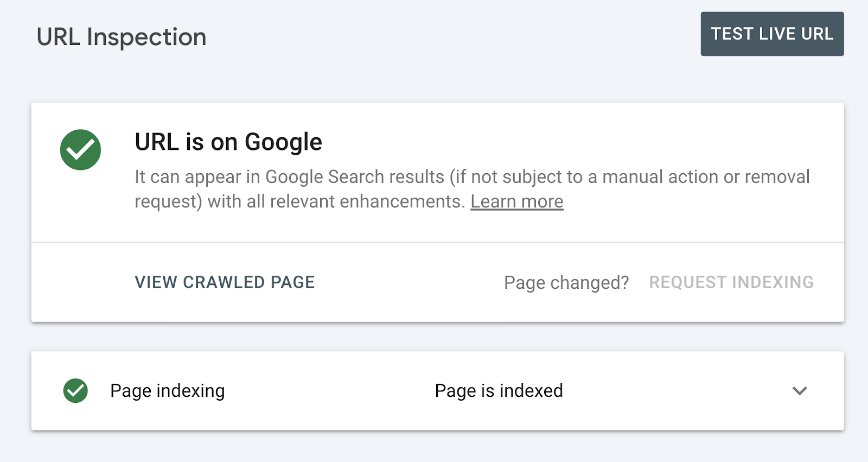This screenshot has height=462, width=868.
Task: Click the Page indexing label
Action: coord(167,390)
